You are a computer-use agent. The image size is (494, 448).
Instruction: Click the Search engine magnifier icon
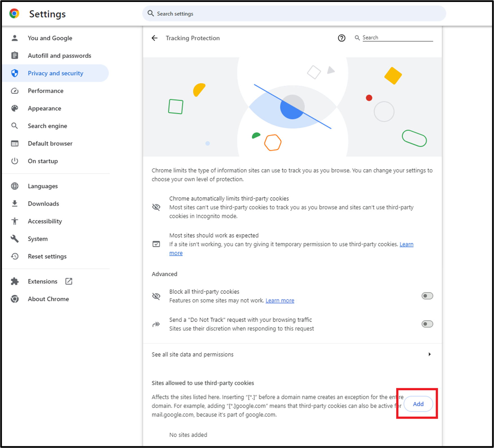point(15,126)
